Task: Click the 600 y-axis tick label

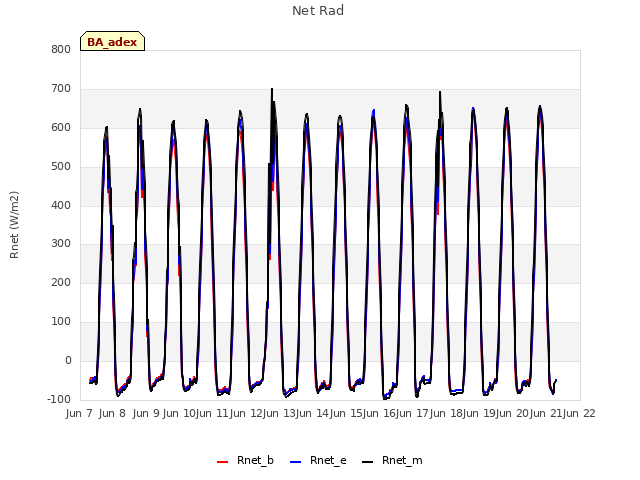Action: point(61,127)
